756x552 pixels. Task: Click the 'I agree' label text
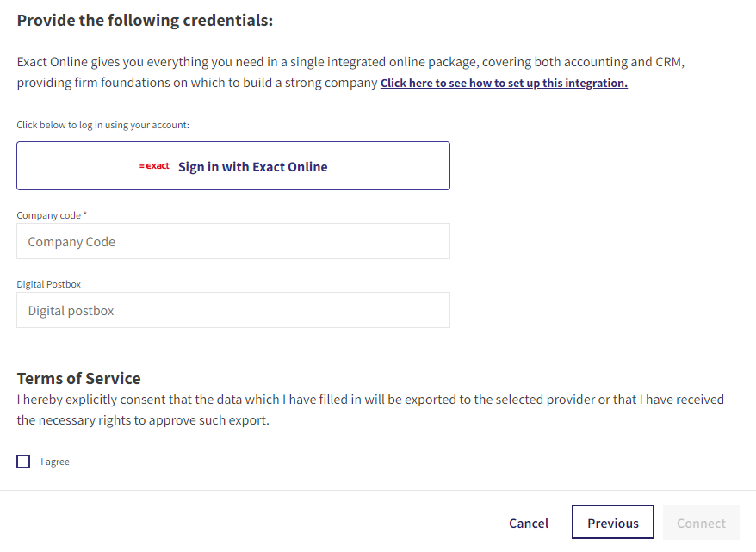point(55,462)
